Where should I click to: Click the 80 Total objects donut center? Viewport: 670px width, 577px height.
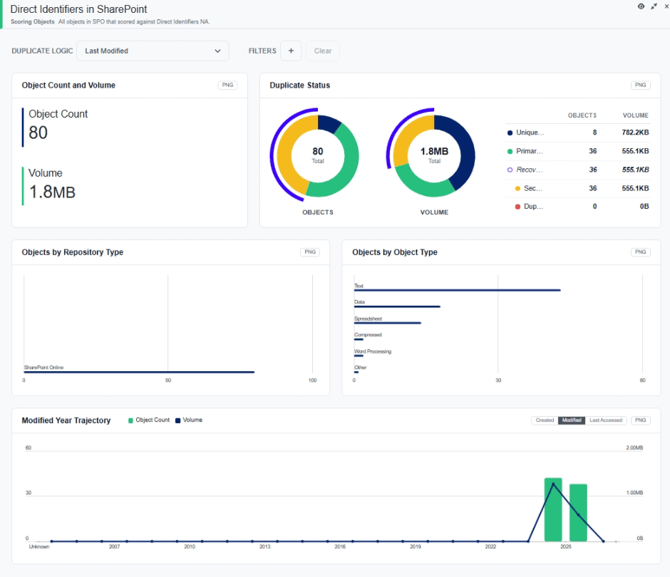[317, 155]
